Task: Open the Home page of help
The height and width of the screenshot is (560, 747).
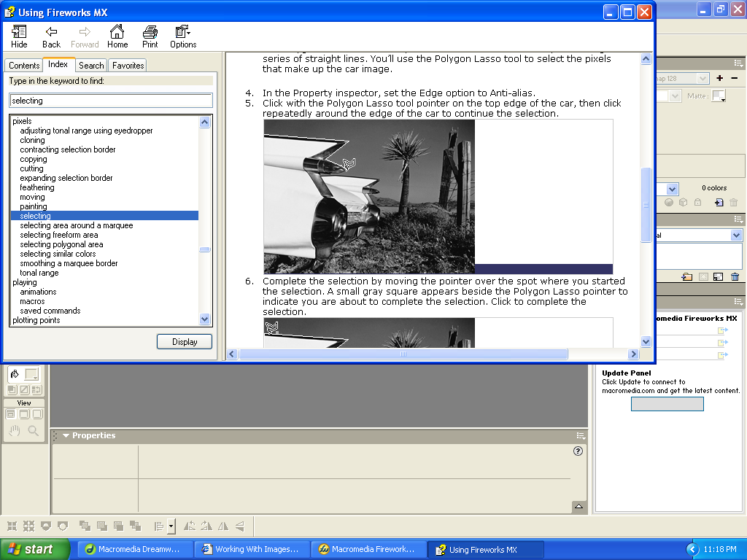Action: pos(117,36)
